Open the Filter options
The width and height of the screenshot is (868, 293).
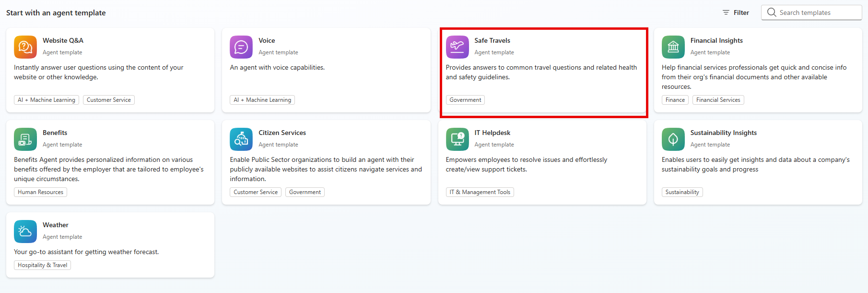pyautogui.click(x=736, y=12)
